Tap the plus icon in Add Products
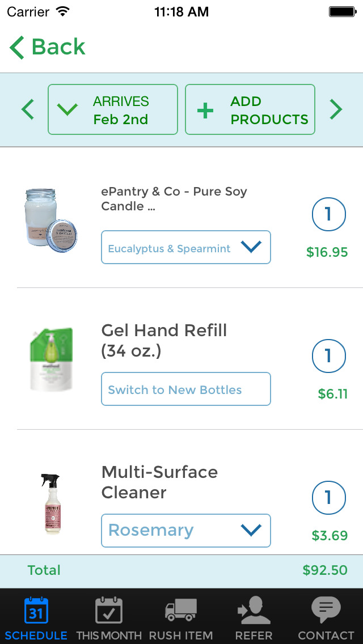Viewport: 363px width, 644px height. (205, 110)
